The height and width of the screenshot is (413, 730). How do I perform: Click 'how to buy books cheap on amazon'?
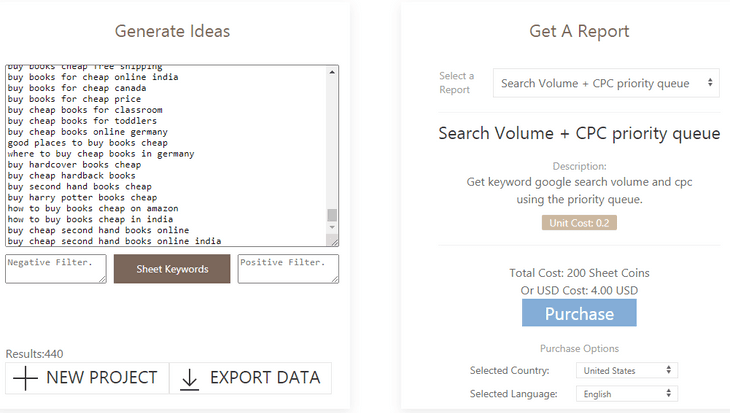tap(93, 208)
